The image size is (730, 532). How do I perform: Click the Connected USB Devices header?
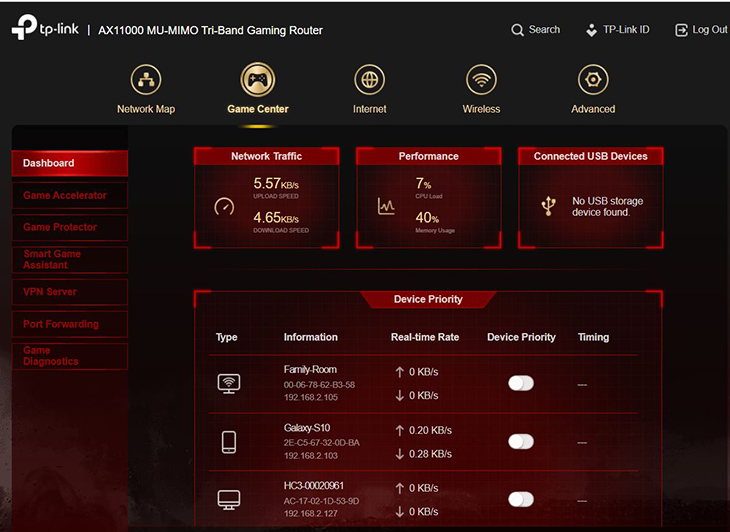point(590,156)
